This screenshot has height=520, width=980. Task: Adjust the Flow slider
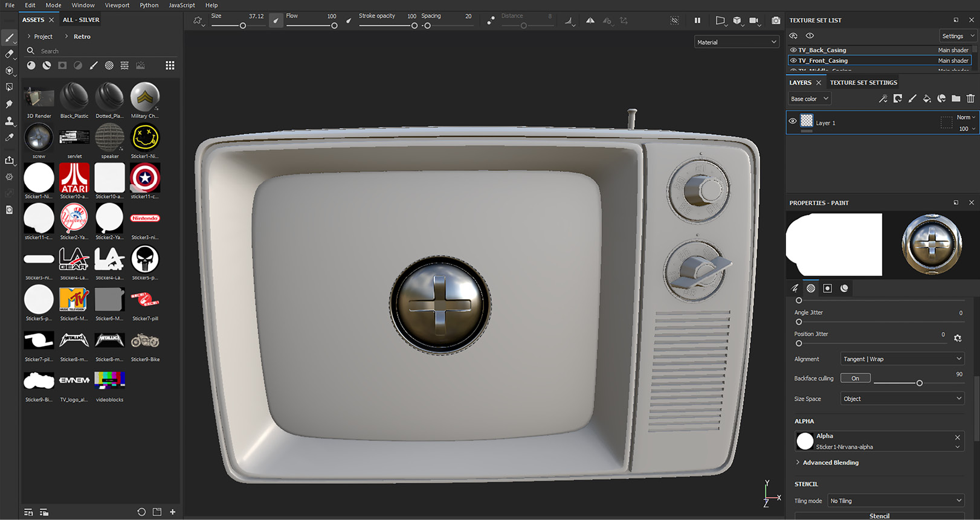coord(311,26)
